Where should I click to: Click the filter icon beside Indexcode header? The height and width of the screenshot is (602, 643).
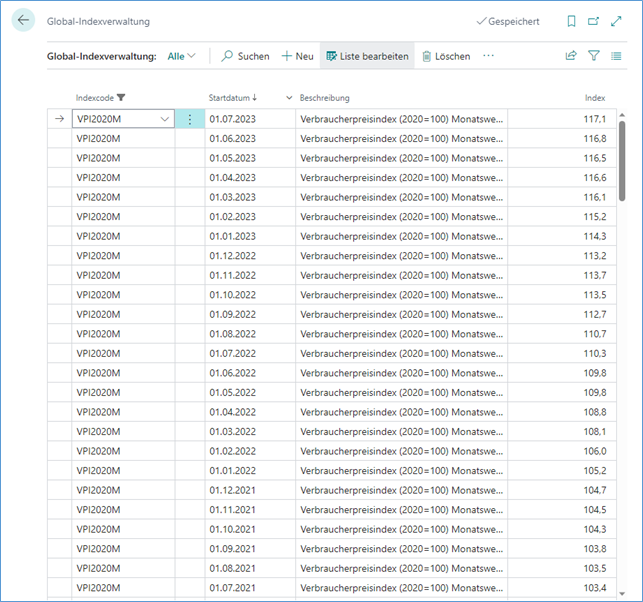coord(122,98)
